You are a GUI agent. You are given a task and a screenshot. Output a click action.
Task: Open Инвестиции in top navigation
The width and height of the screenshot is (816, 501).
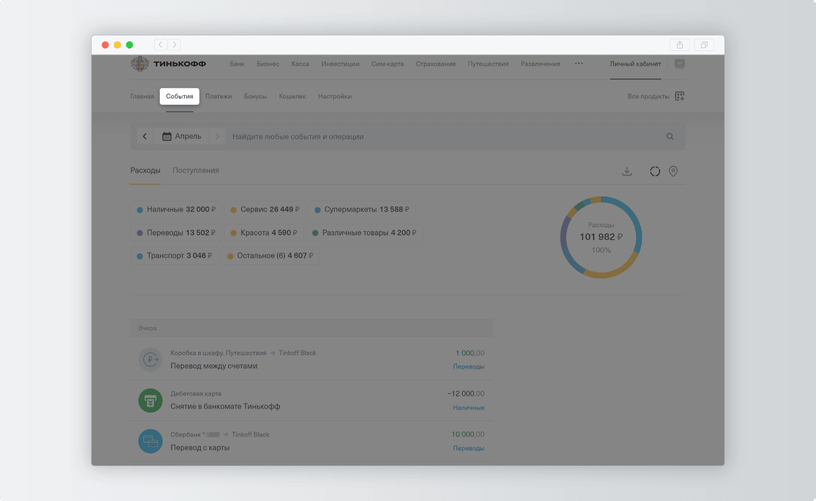[x=340, y=63]
